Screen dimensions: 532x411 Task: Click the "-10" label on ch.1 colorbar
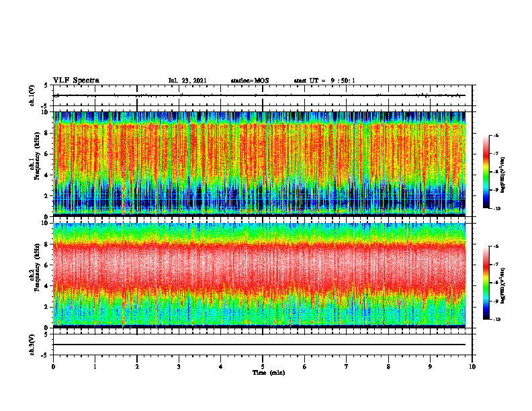(497, 209)
